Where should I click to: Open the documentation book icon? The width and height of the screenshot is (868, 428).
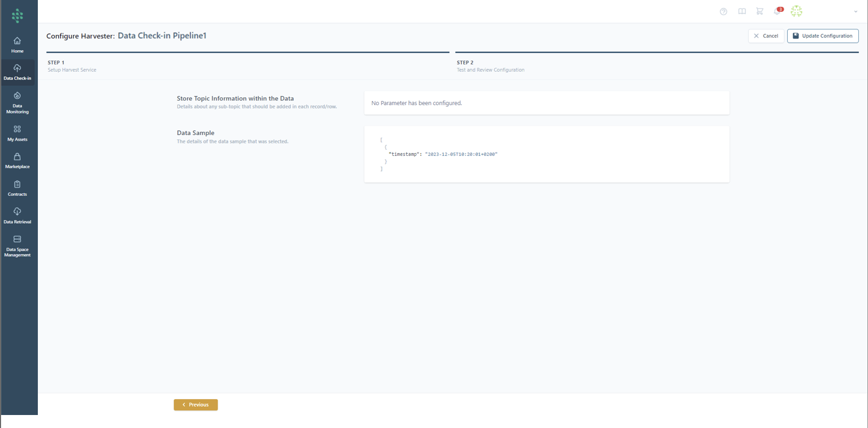pyautogui.click(x=742, y=11)
